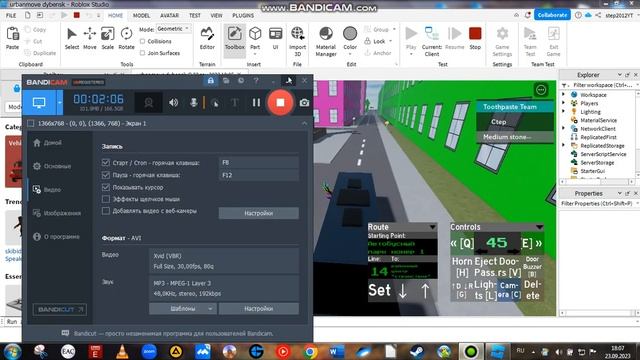The width and height of the screenshot is (640, 360).
Task: Open the FILE menu
Action: pos(11,16)
